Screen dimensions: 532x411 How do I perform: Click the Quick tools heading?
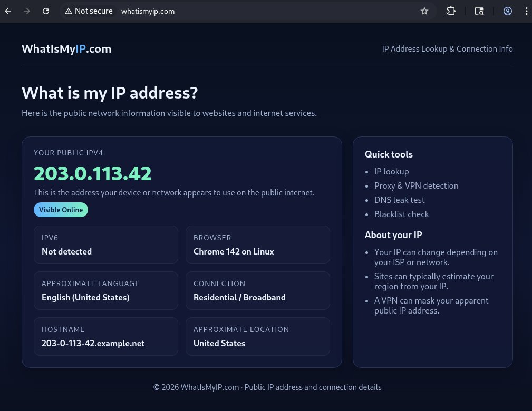click(389, 154)
